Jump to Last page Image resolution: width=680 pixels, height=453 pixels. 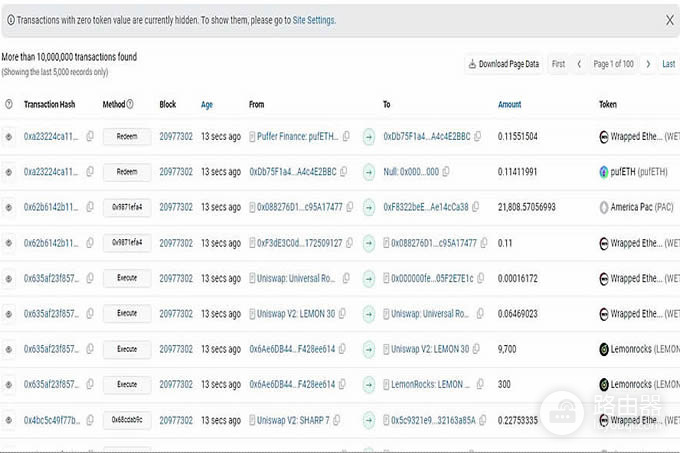pyautogui.click(x=668, y=64)
